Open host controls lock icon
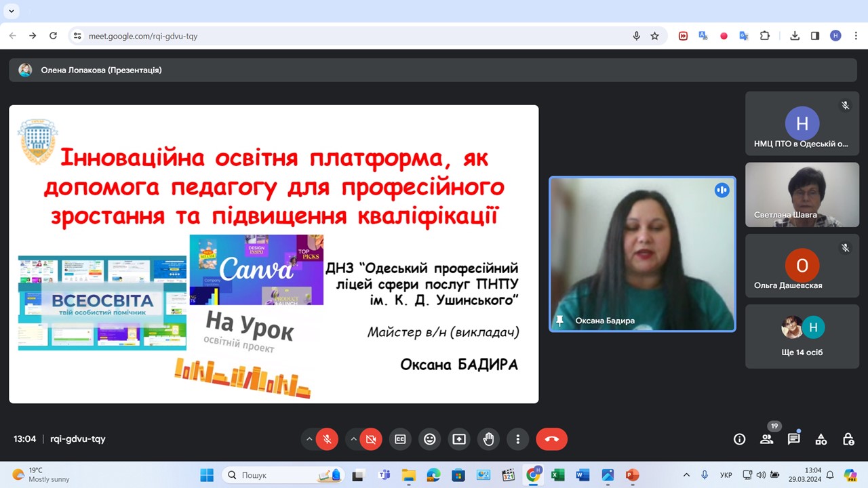Viewport: 868px width, 488px height. point(848,439)
